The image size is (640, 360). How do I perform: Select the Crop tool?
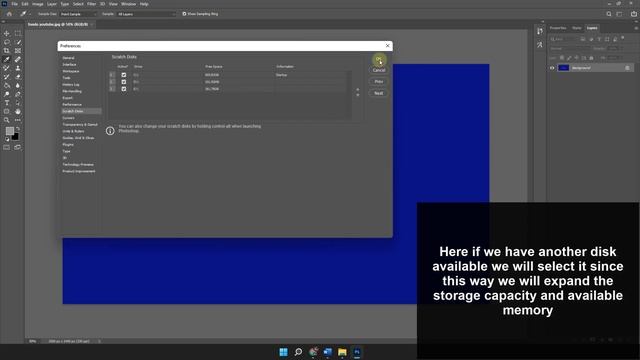[x=7, y=51]
